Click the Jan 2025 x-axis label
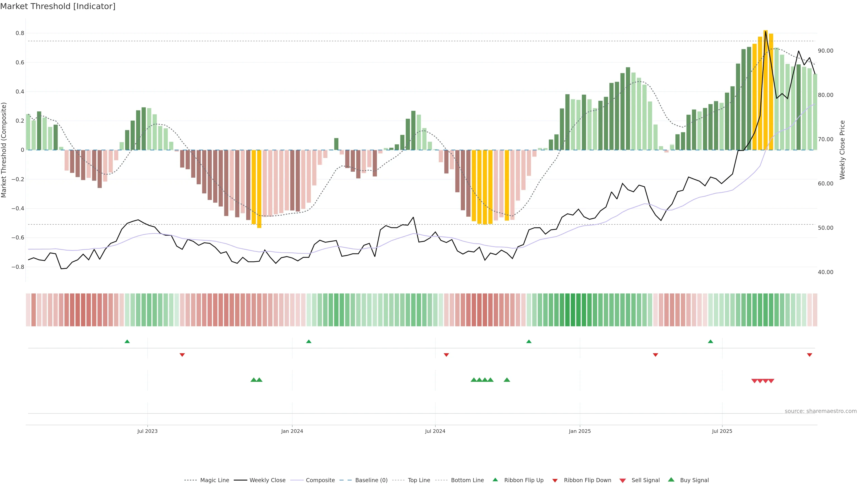 580,431
